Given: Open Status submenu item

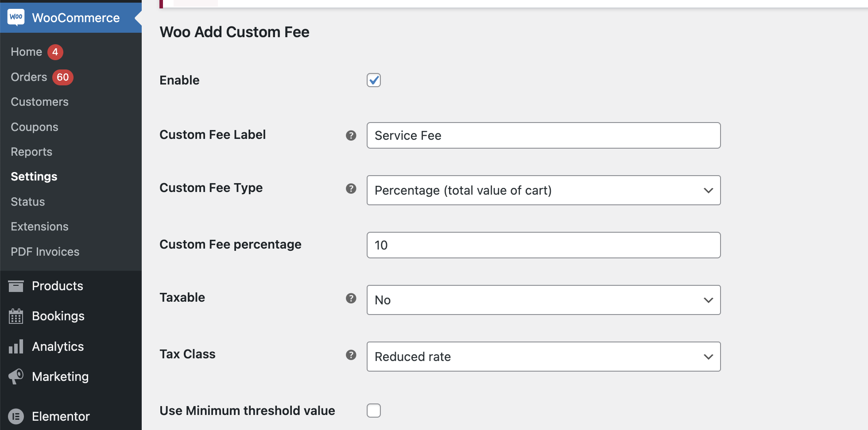Looking at the screenshot, I should (x=28, y=202).
